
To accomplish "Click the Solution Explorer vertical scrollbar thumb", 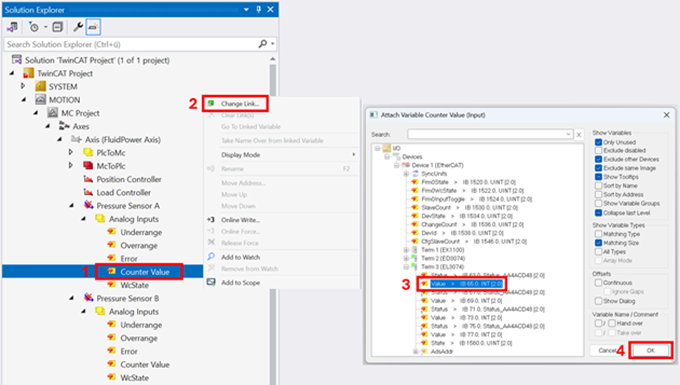I will click(x=272, y=80).
